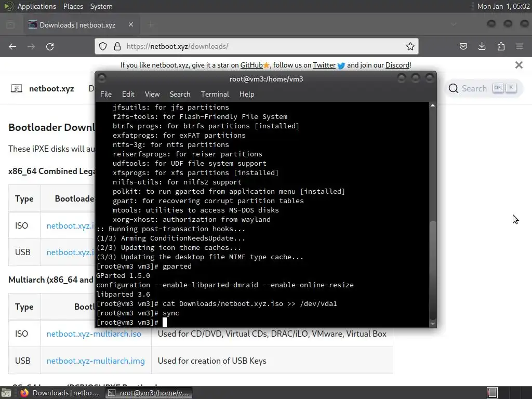Click the terminal scrollbar thumb
Image resolution: width=532 pixels, height=399 pixels.
coord(433,270)
